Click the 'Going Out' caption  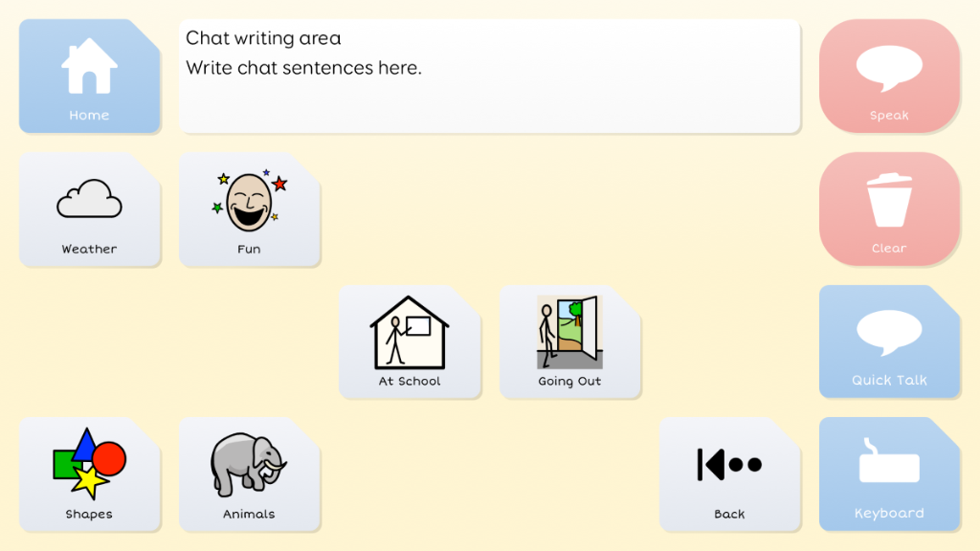(569, 382)
